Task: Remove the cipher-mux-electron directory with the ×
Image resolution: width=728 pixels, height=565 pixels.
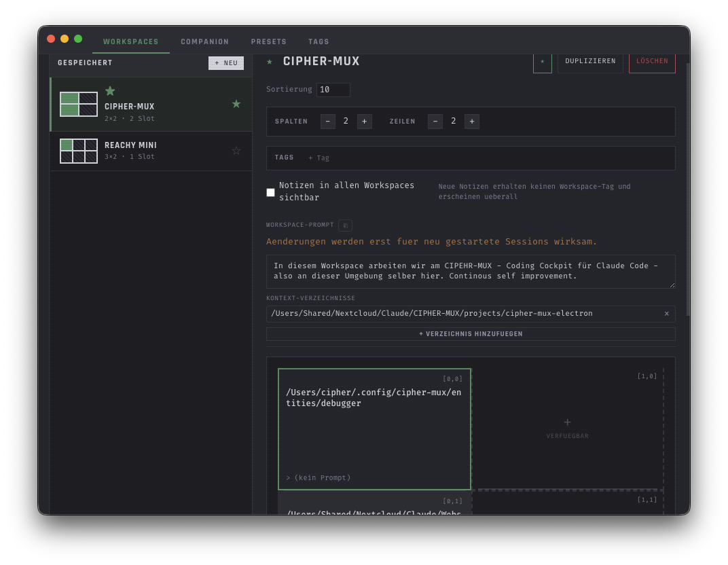Action: [667, 314]
